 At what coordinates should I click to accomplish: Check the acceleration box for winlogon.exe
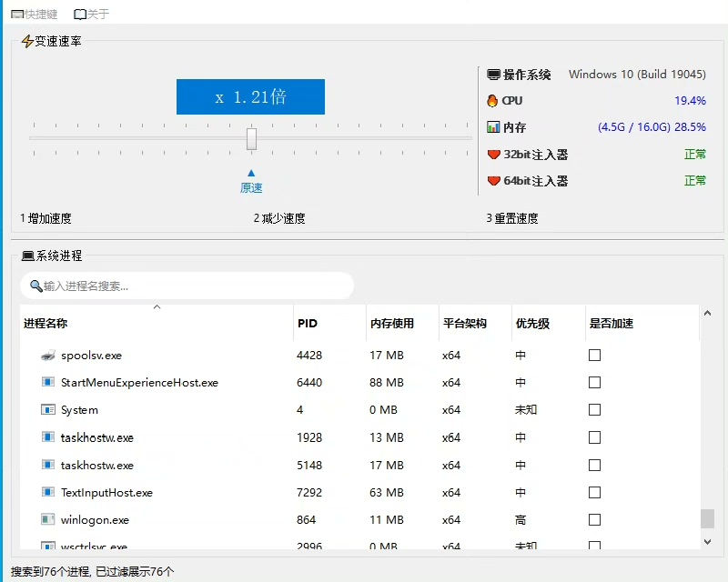coord(594,519)
